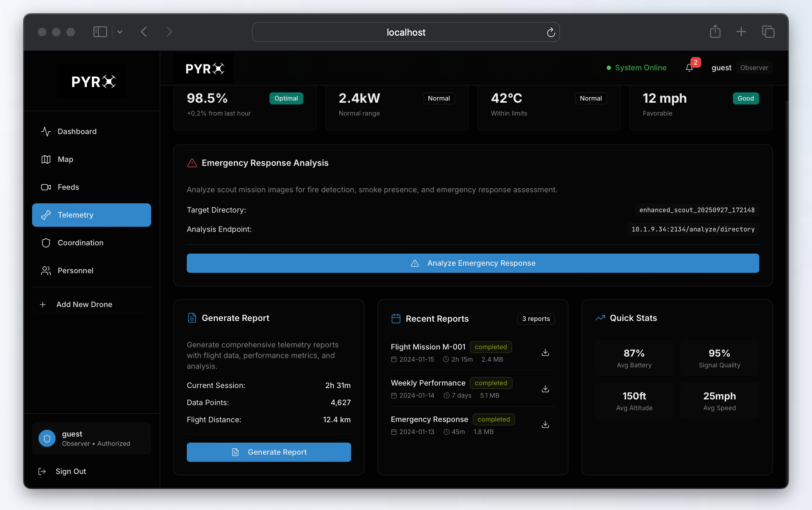Open the browser tab overview icon

pos(768,32)
